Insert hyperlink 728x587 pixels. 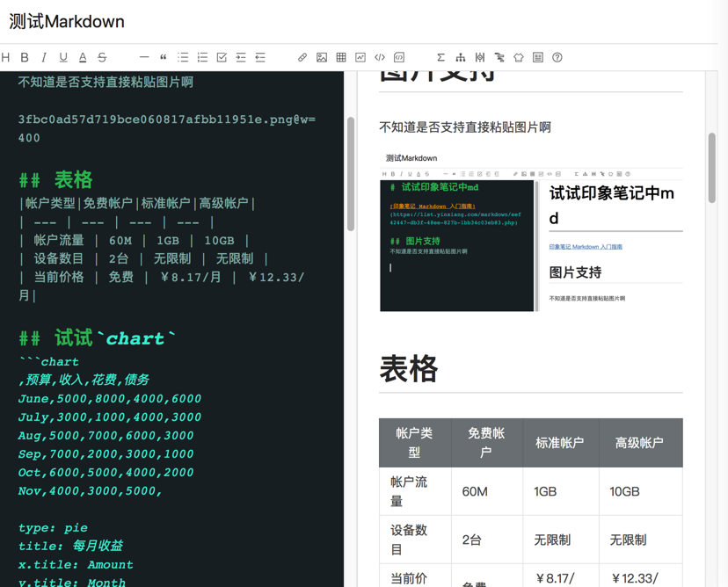point(302,57)
